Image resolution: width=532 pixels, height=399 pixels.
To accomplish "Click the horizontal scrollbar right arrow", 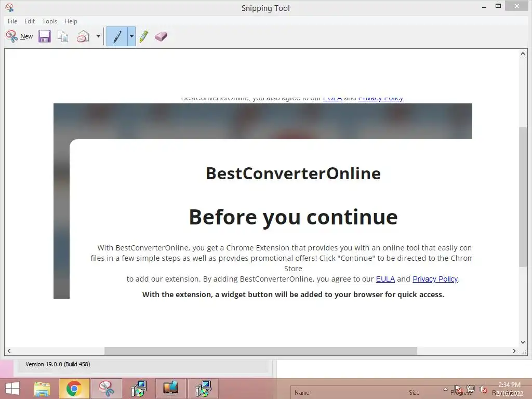I will [514, 351].
